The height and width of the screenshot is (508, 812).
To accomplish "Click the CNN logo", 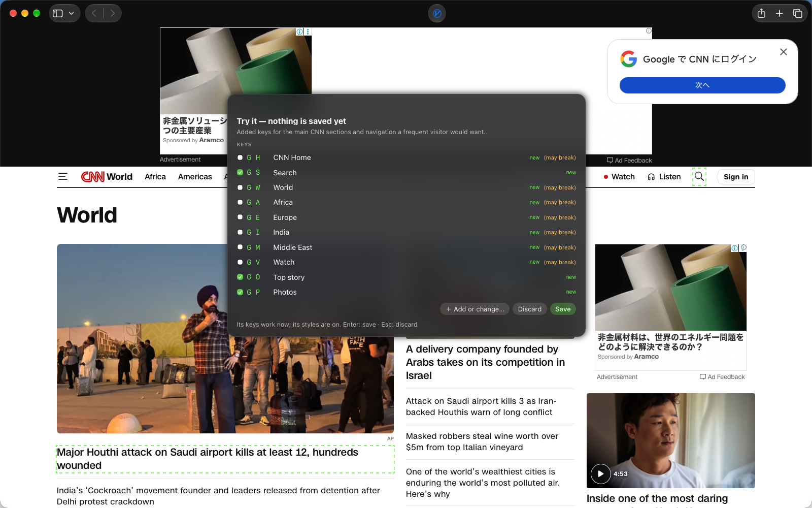I will pos(93,176).
